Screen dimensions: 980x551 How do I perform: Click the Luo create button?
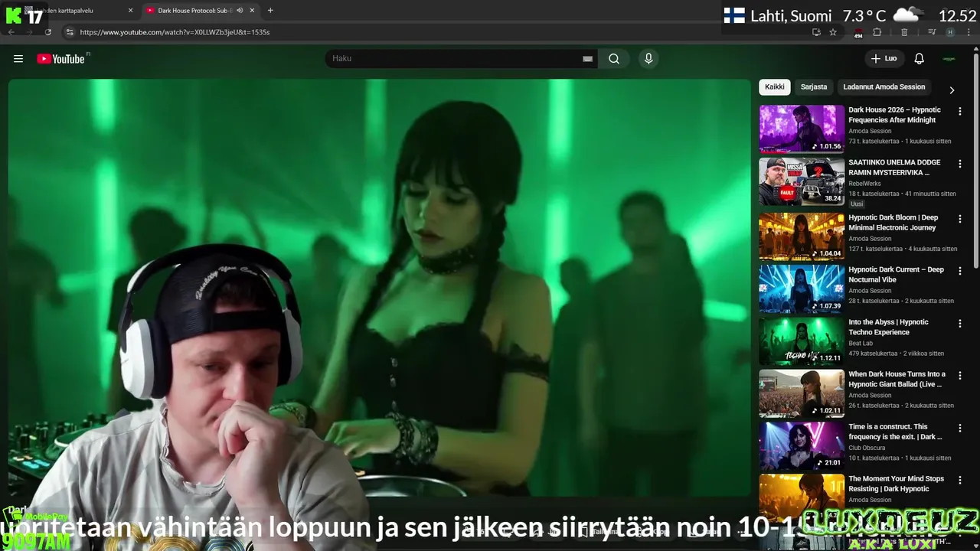point(884,59)
